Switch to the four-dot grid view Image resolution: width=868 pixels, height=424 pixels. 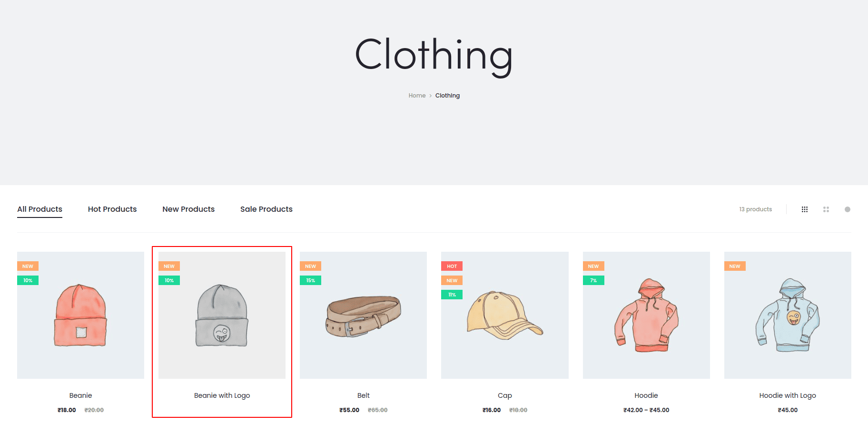826,209
